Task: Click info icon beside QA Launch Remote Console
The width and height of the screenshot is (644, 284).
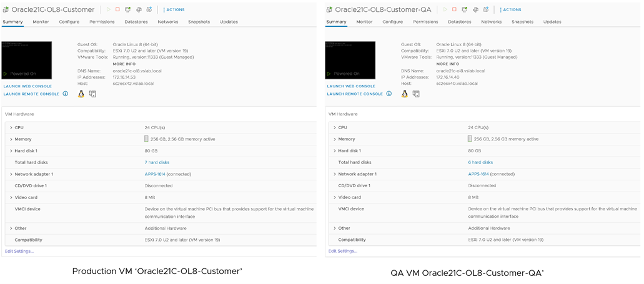Action: (389, 94)
